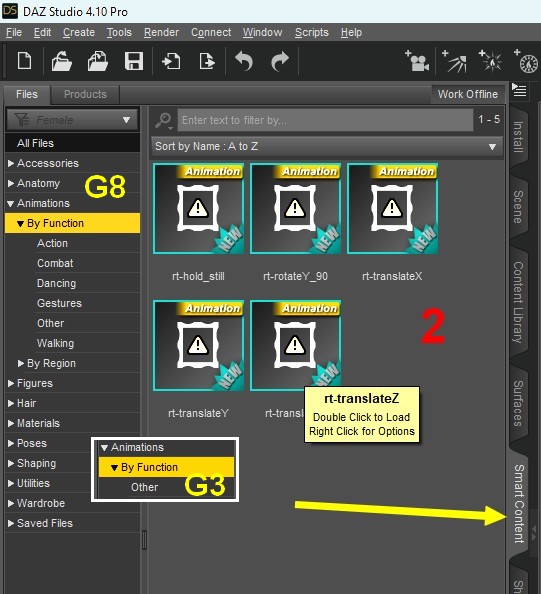Create a new point light icon

[x=490, y=61]
